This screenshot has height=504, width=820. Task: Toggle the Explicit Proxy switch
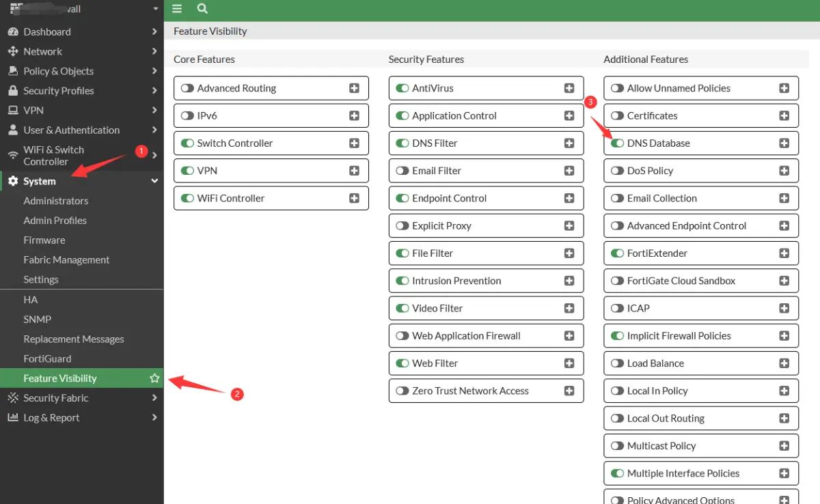(x=402, y=226)
